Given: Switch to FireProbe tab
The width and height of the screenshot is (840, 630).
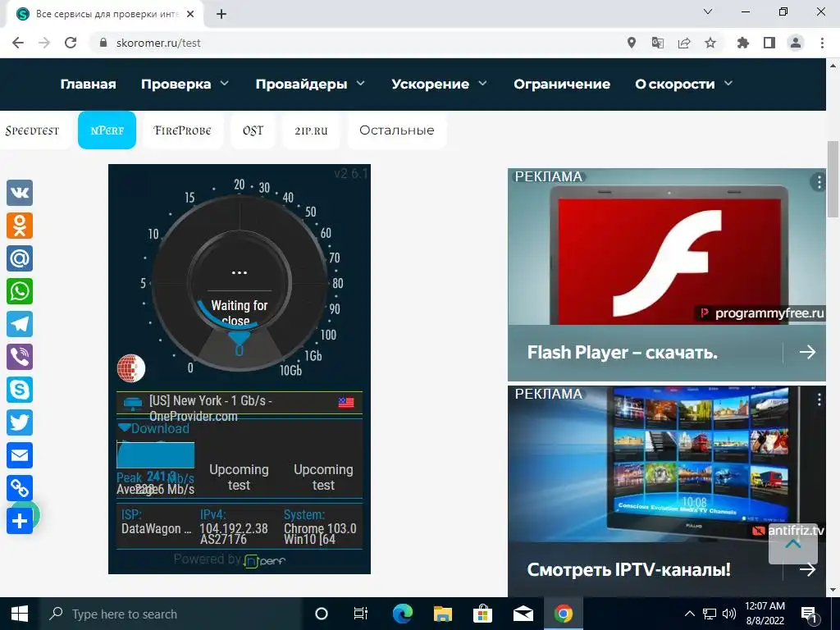Looking at the screenshot, I should tap(182, 130).
